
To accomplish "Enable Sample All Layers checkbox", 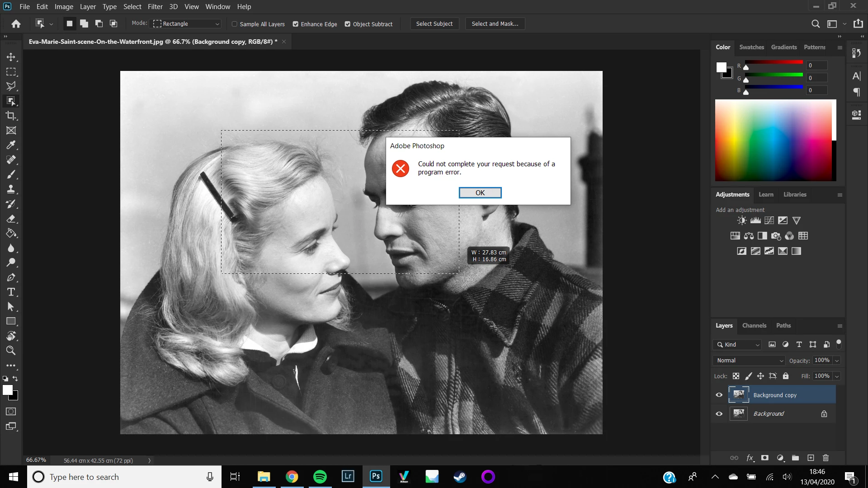I will coord(235,24).
